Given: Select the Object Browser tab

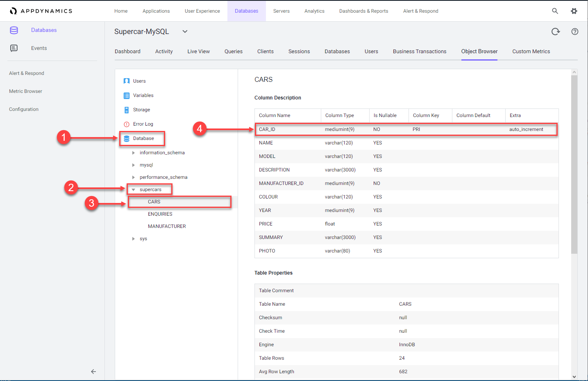Looking at the screenshot, I should [479, 51].
